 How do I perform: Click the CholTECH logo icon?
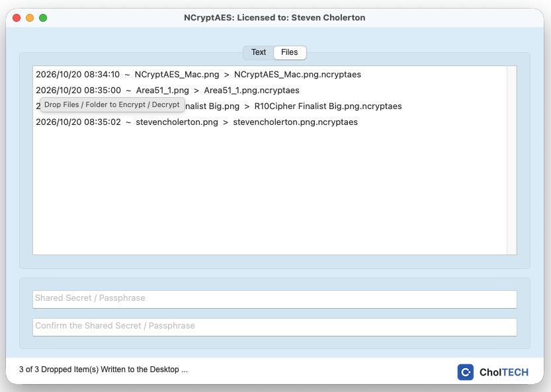click(466, 372)
